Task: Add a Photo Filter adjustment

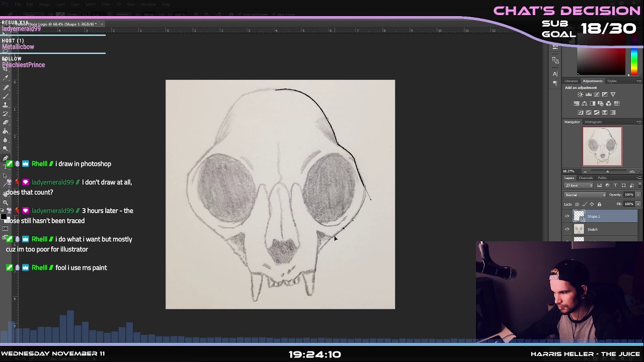Action: [x=601, y=104]
